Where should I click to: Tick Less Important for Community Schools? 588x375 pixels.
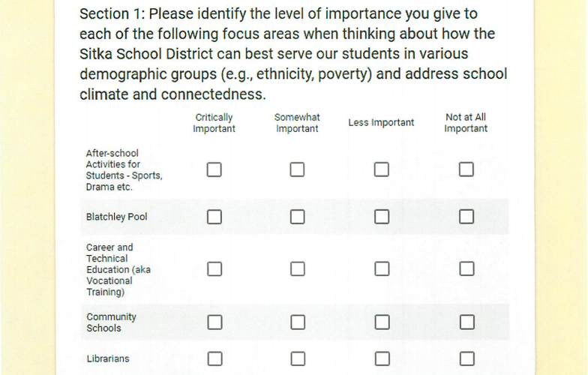coord(382,322)
